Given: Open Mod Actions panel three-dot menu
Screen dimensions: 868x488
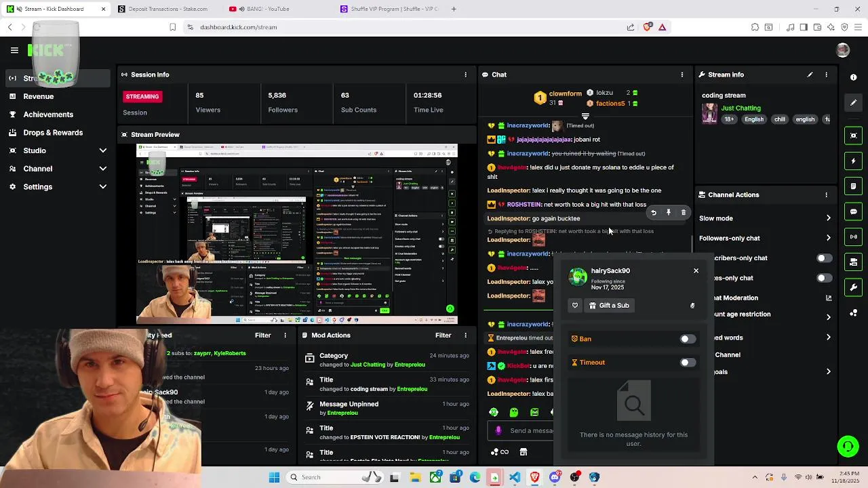Looking at the screenshot, I should [x=465, y=335].
